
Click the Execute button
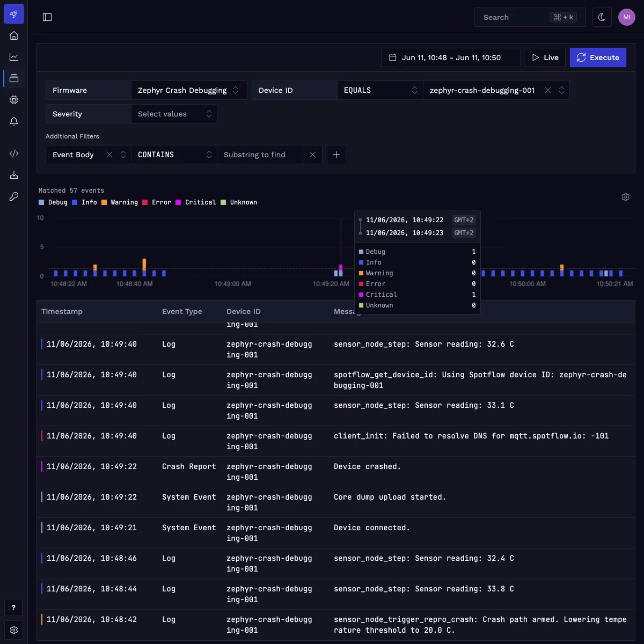(x=598, y=57)
